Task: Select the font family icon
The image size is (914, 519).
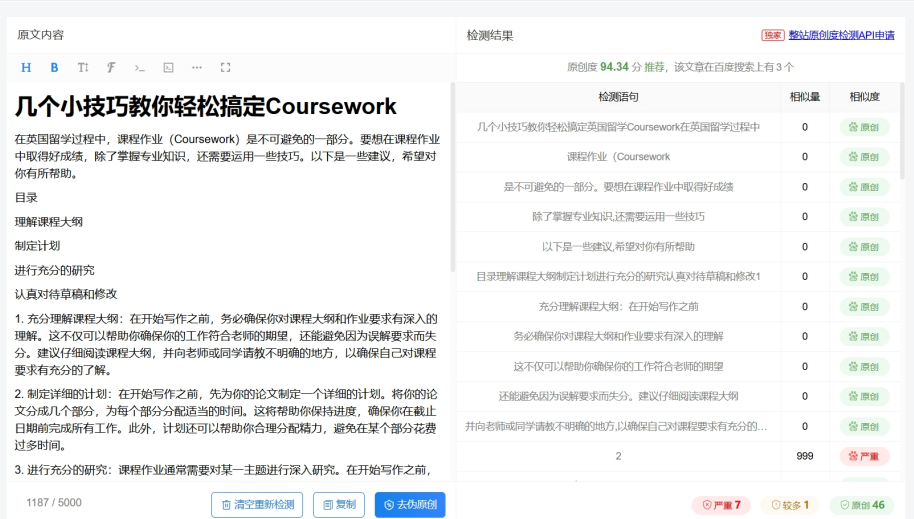Action: (111, 68)
